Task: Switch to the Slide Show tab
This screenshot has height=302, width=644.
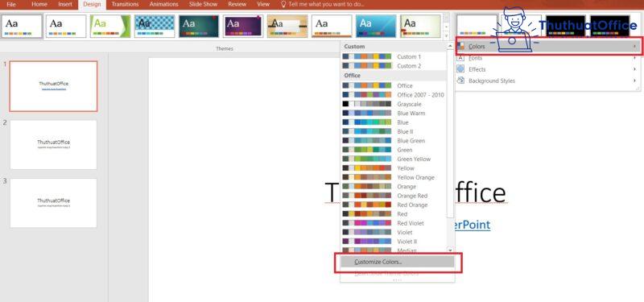Action: click(204, 5)
